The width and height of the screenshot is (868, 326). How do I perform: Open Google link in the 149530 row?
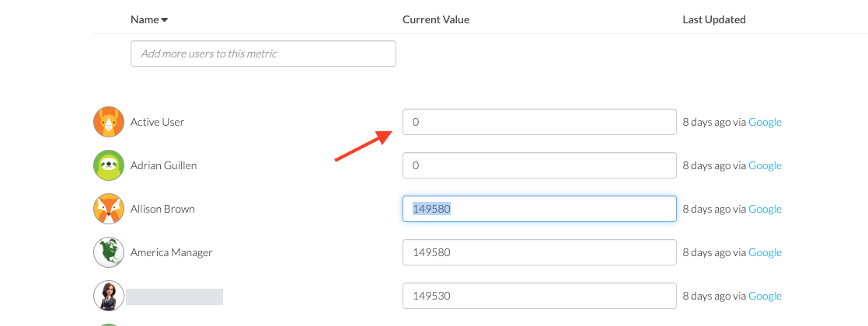(x=765, y=296)
